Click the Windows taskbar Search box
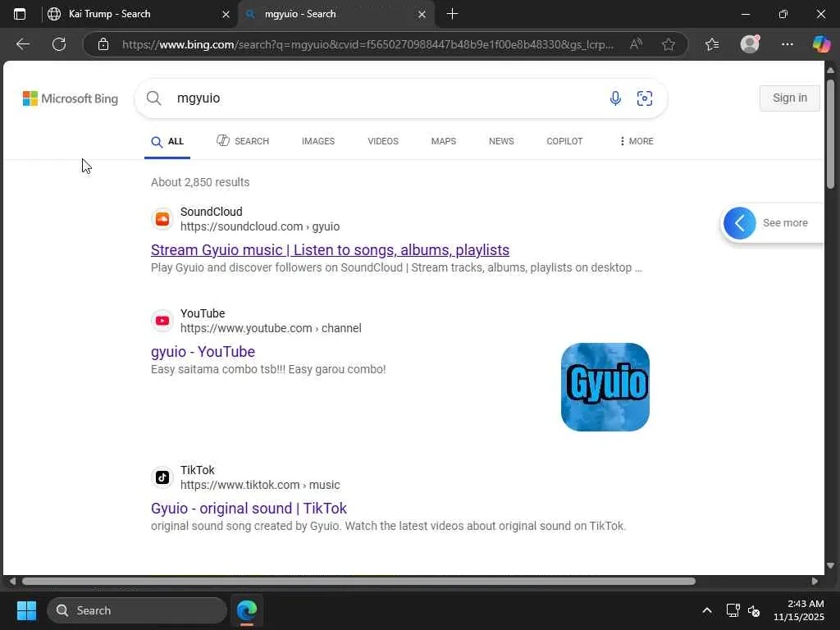The width and height of the screenshot is (840, 630). pos(137,610)
